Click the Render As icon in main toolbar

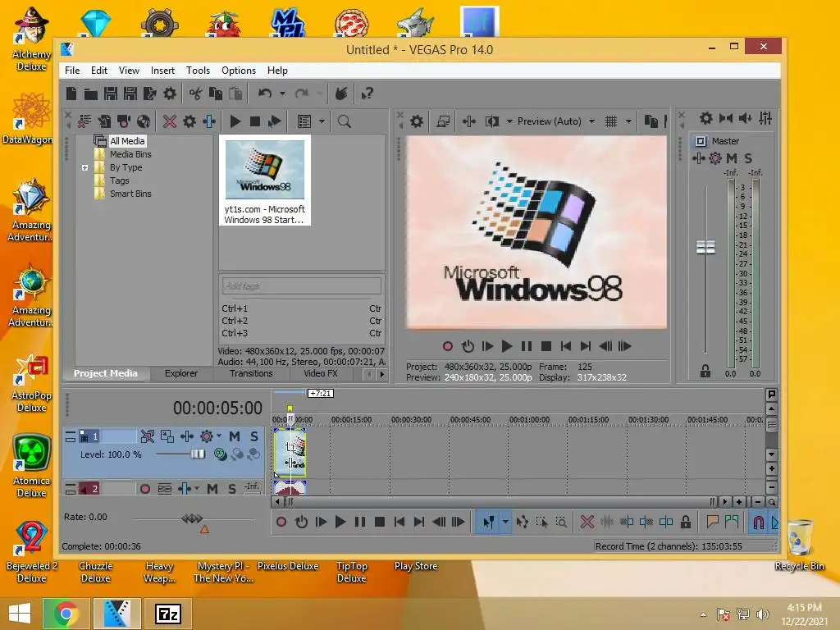(x=149, y=94)
